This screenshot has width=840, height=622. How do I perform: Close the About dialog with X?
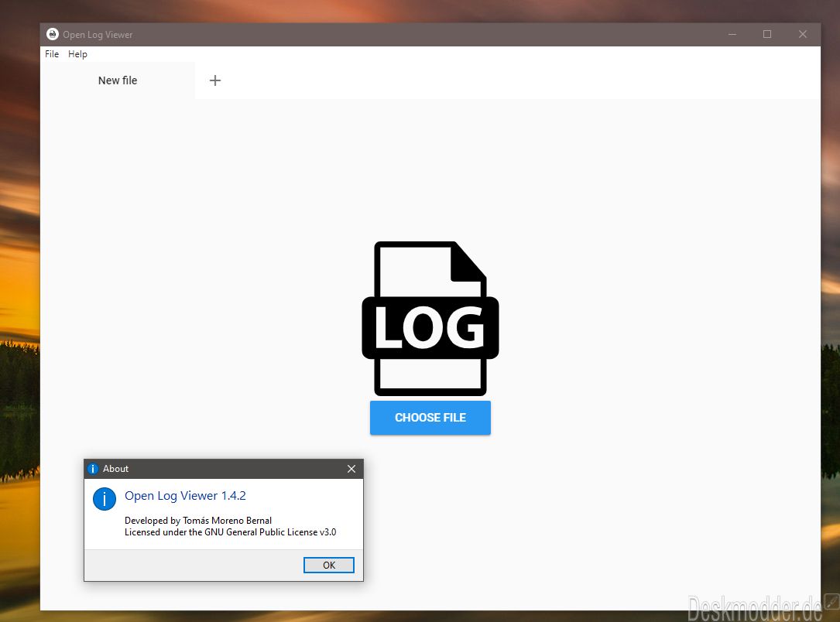coord(351,469)
